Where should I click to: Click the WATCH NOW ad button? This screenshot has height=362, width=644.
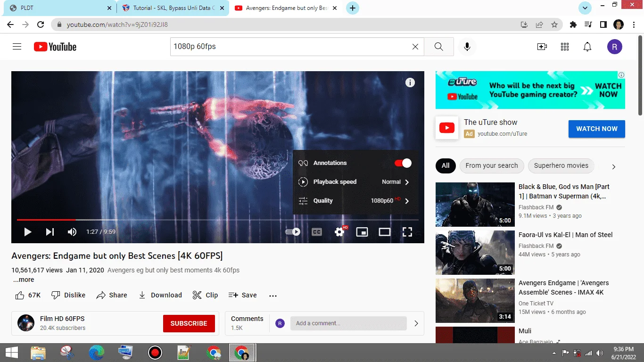pos(597,129)
